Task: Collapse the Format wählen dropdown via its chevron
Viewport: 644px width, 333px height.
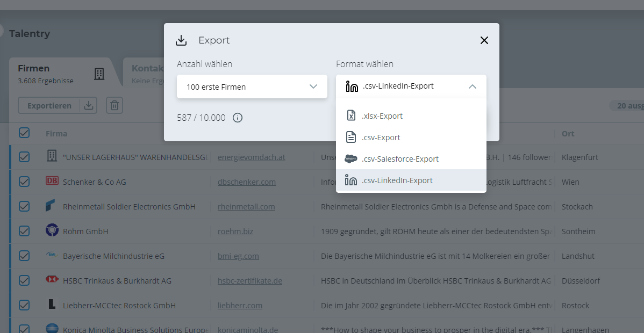Action: click(x=473, y=85)
